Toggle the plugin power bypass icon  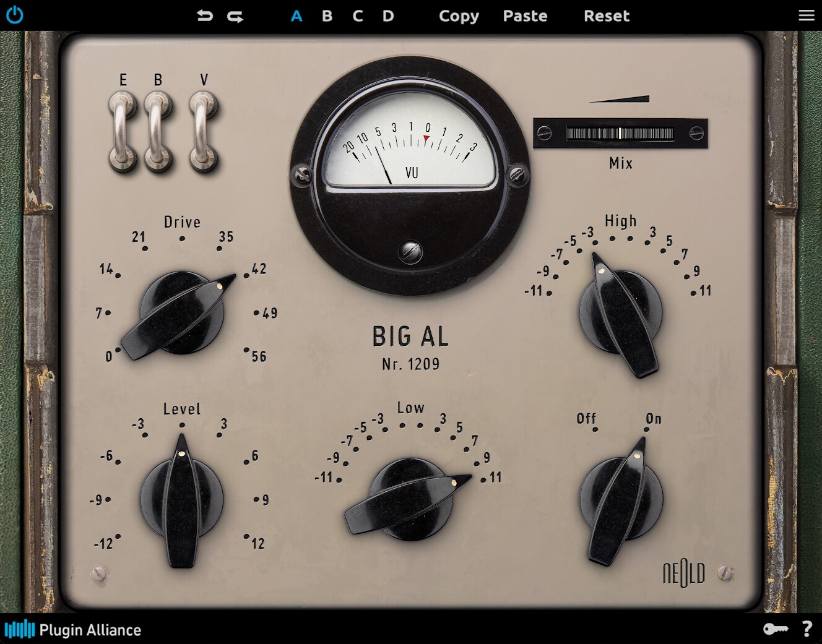pos(14,15)
